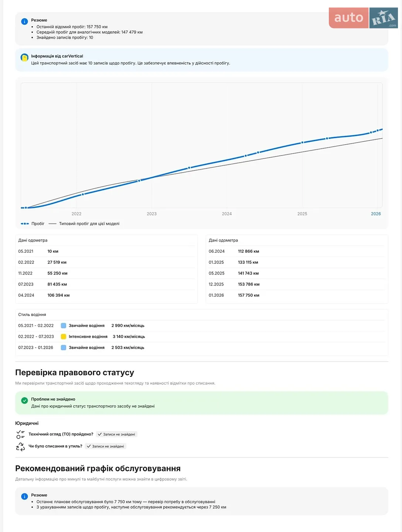This screenshot has height=532, width=402.
Task: Click 'Середній пробіг для аналогічних моделей' line
Action: 89,32
